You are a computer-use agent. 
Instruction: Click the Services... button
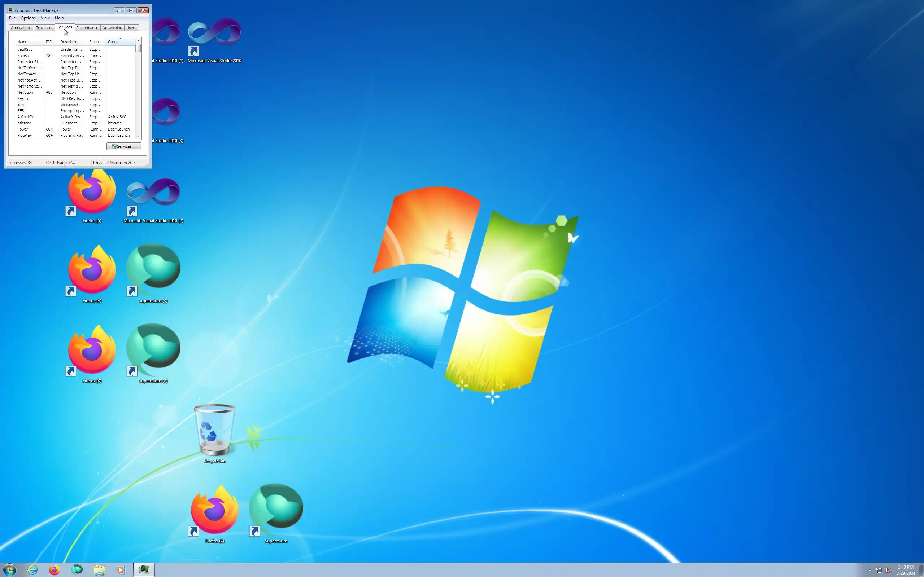[x=124, y=146]
